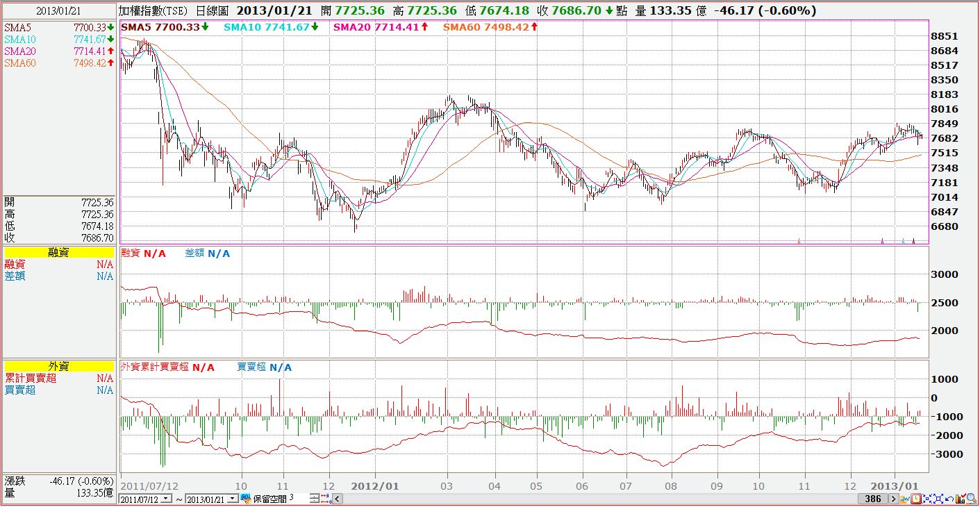Click the scrollbar right arrow button
The height and width of the screenshot is (507, 980).
894,499
